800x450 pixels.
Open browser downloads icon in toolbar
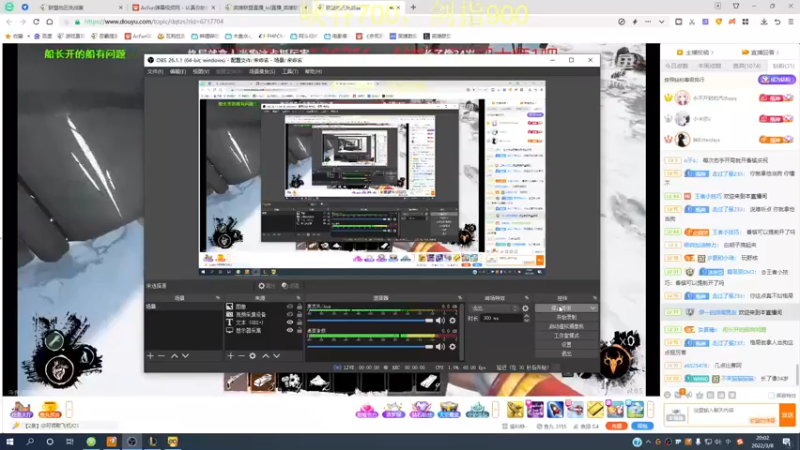click(764, 22)
